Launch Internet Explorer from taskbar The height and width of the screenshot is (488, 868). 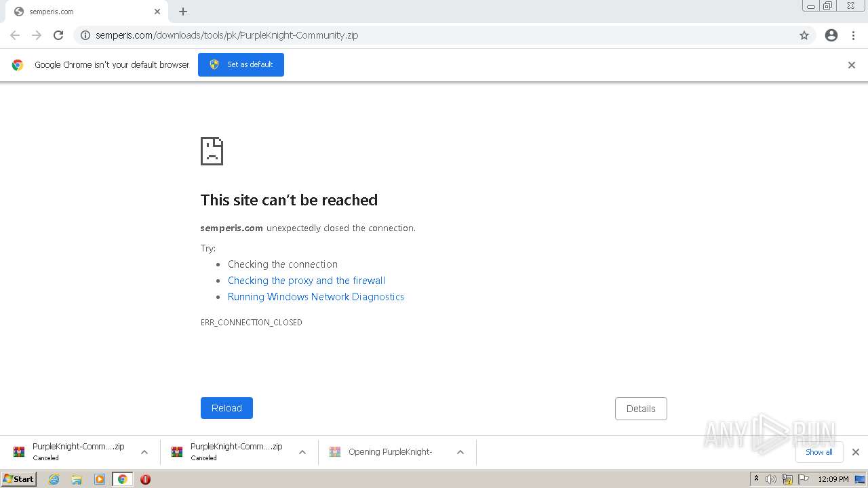point(54,479)
